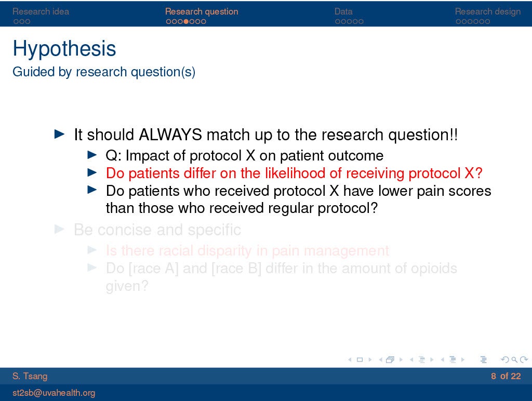532x401 pixels.
Task: Select first progress dot under Data
Action: click(338, 22)
